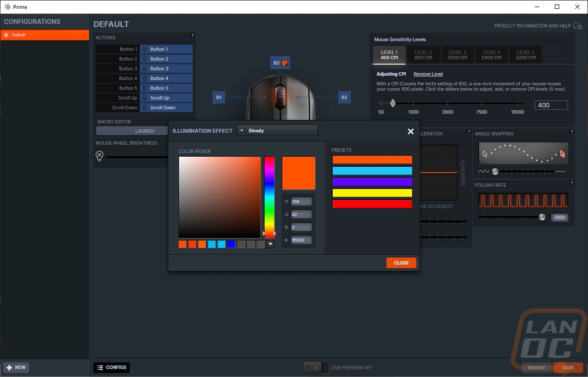
Task: Select the Level 1 400 CPI tab
Action: tap(389, 55)
